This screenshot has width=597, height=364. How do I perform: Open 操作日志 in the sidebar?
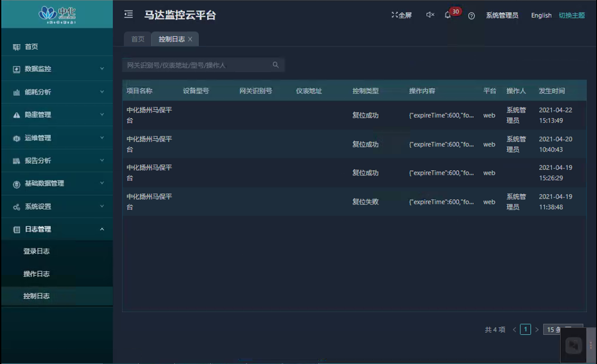click(37, 274)
